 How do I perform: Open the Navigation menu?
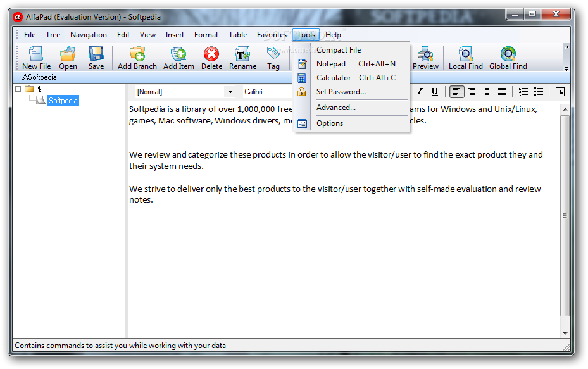(89, 35)
